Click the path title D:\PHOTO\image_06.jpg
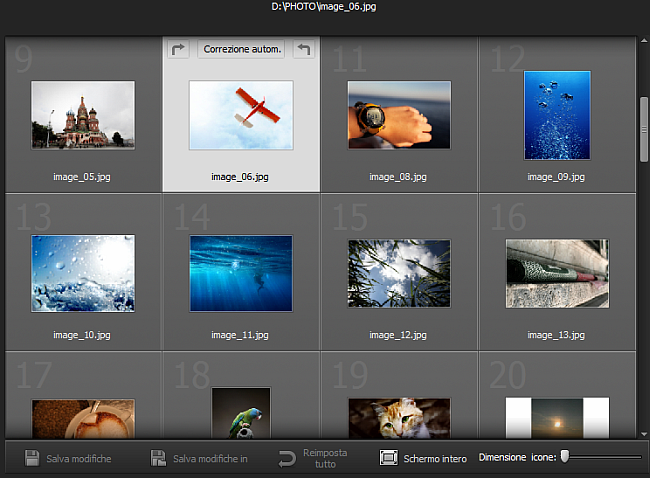The width and height of the screenshot is (650, 478). (x=324, y=7)
